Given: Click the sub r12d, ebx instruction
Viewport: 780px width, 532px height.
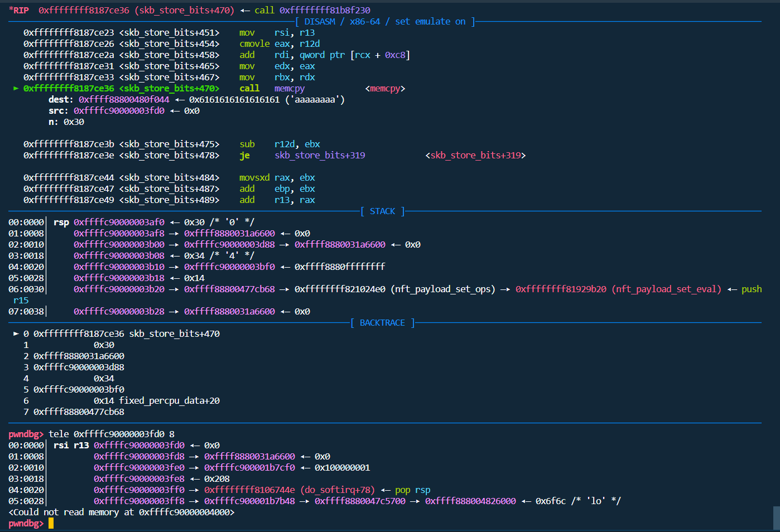Looking at the screenshot, I should point(280,144).
